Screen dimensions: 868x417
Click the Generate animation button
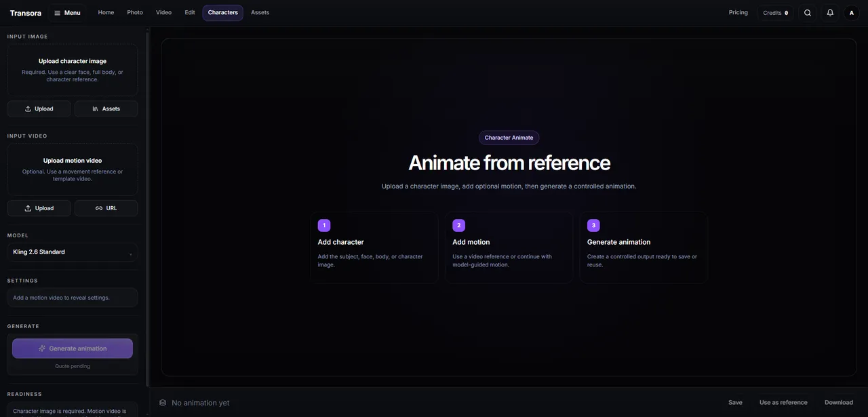point(73,349)
